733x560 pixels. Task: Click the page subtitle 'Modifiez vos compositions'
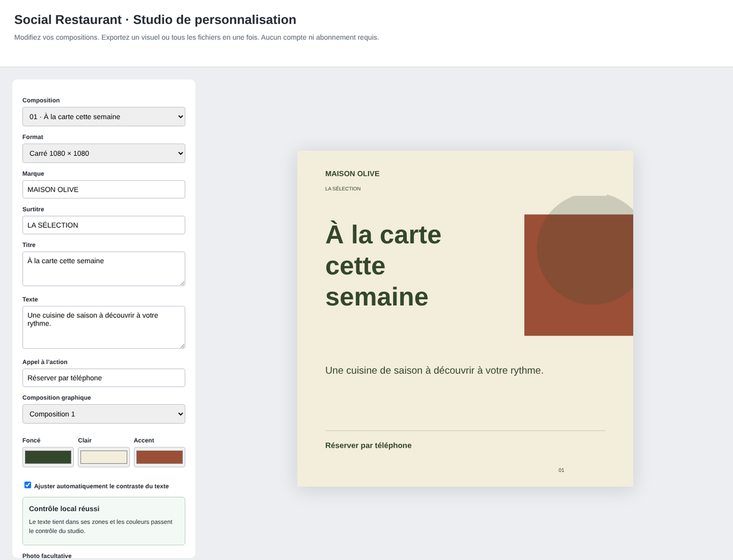pos(197,37)
